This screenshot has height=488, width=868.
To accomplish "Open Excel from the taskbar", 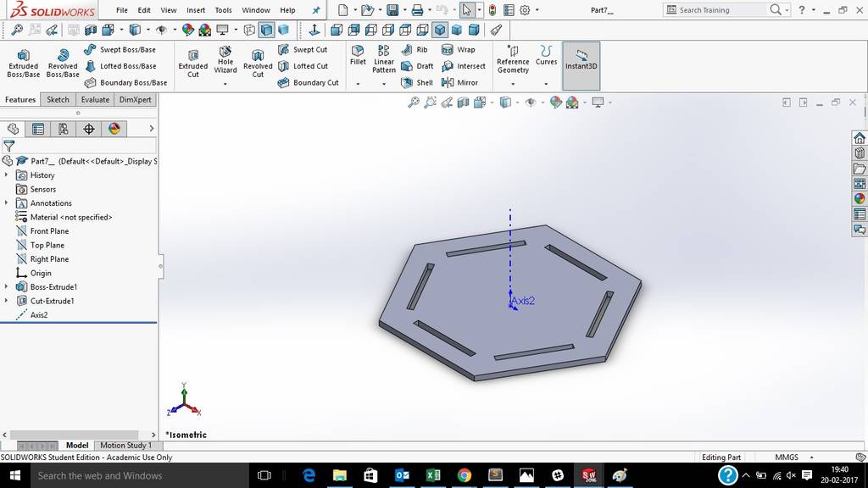I will (433, 475).
